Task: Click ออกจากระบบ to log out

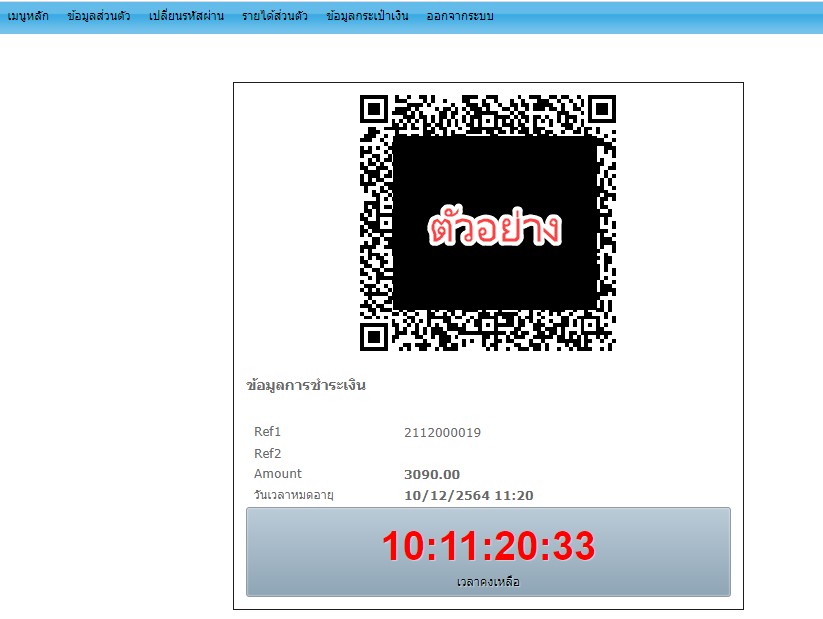Action: click(460, 16)
